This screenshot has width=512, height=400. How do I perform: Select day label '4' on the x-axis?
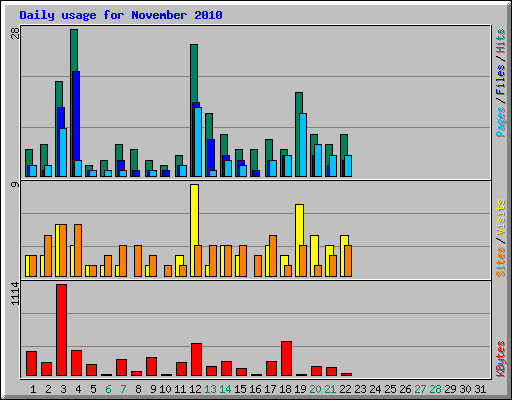pyautogui.click(x=78, y=389)
